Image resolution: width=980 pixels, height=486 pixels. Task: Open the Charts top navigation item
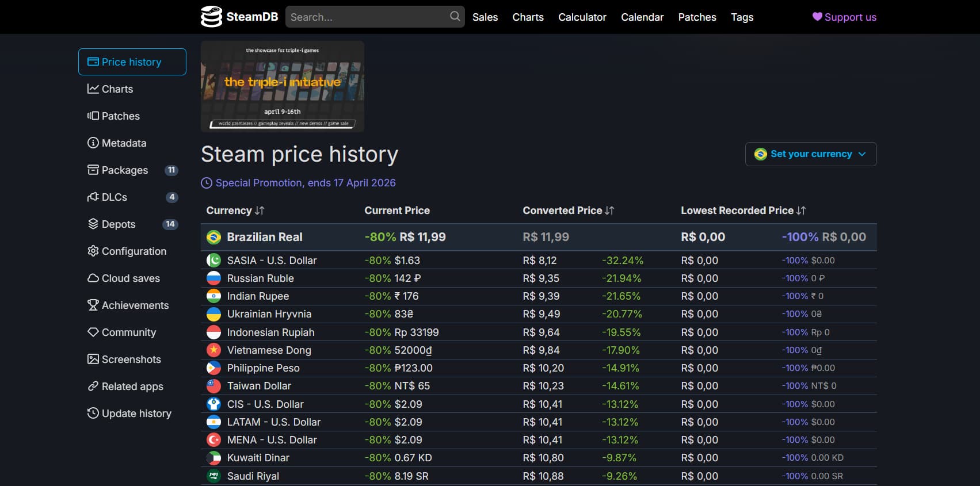point(528,17)
